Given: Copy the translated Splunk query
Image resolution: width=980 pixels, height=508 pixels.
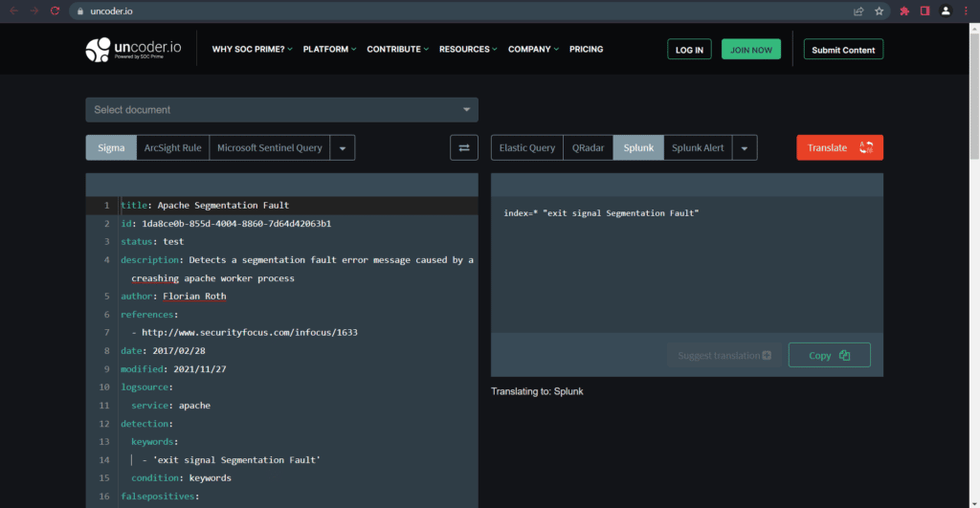Looking at the screenshot, I should click(x=829, y=355).
